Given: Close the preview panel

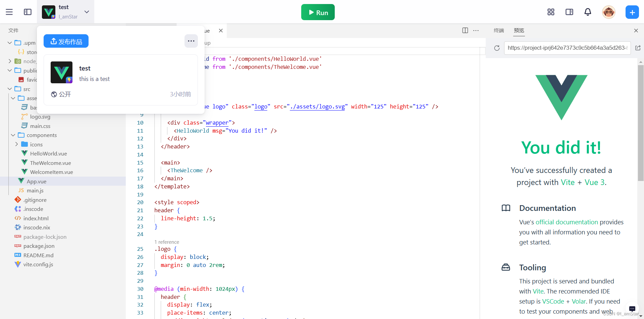Looking at the screenshot, I should (x=636, y=31).
